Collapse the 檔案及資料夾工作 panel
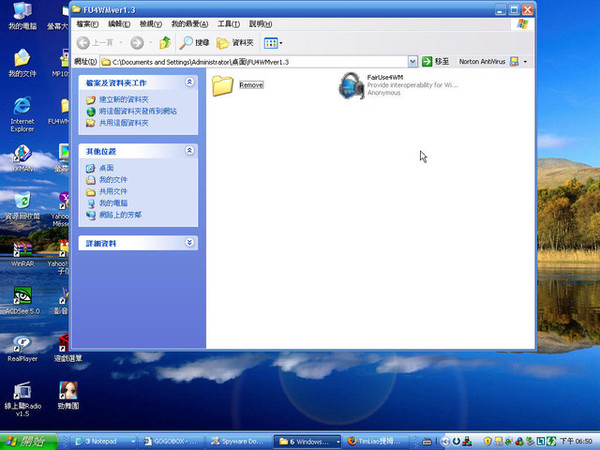Screen dimensions: 600x450 (189, 82)
